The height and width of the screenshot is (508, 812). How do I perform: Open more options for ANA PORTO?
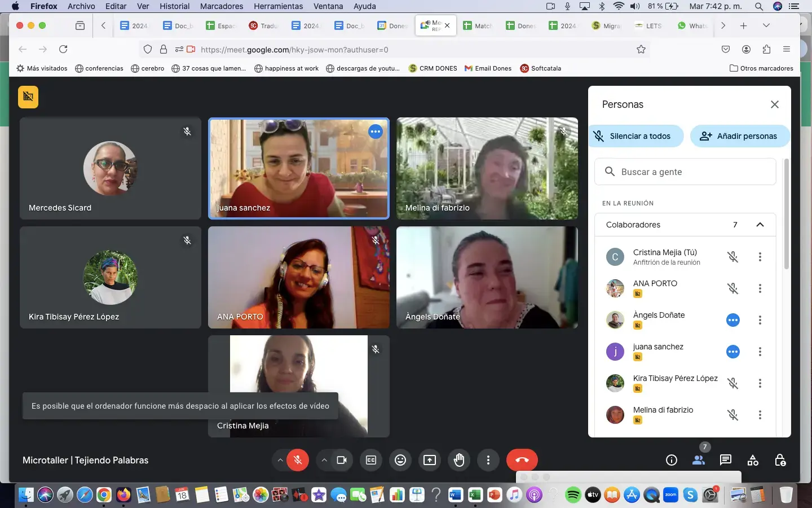760,288
